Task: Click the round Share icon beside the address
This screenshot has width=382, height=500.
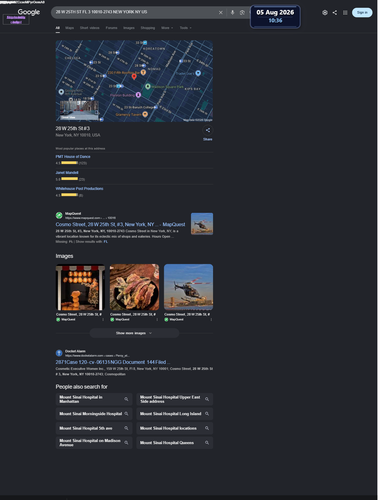Action: click(208, 130)
